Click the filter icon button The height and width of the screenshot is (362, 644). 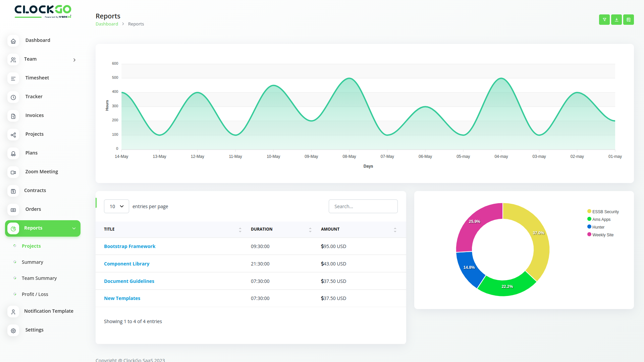[604, 20]
